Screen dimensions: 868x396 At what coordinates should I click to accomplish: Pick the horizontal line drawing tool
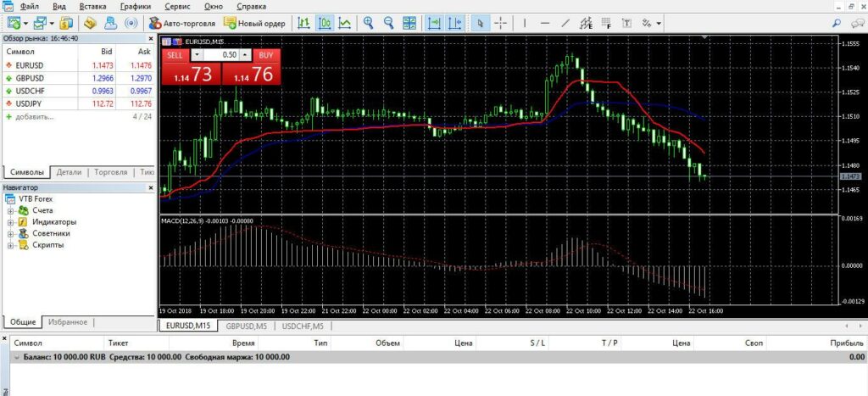[x=544, y=23]
